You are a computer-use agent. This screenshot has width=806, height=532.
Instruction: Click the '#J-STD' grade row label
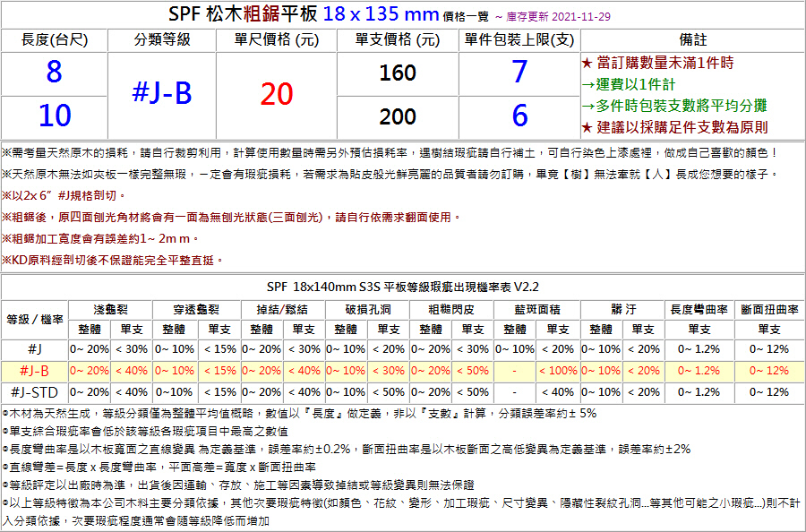coord(34,392)
